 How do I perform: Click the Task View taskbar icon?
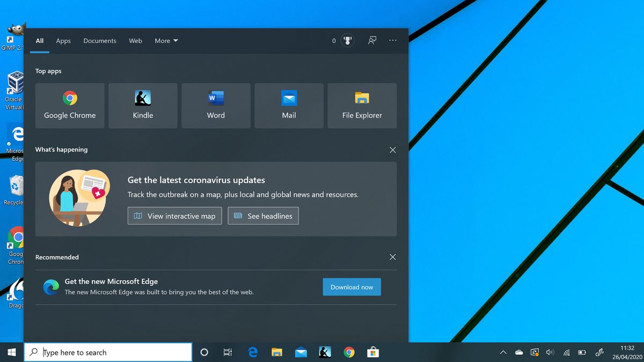tap(228, 352)
